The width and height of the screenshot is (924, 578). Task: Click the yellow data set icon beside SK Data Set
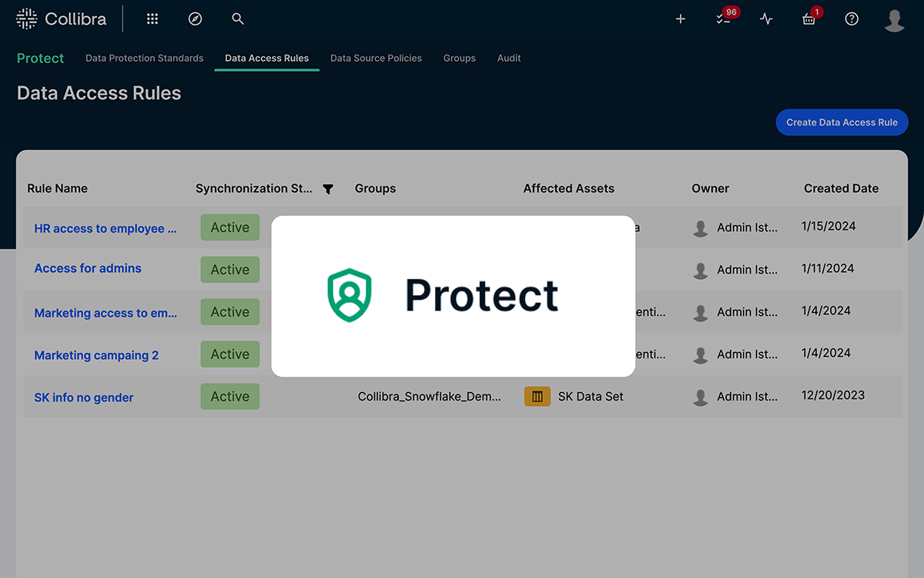537,395
